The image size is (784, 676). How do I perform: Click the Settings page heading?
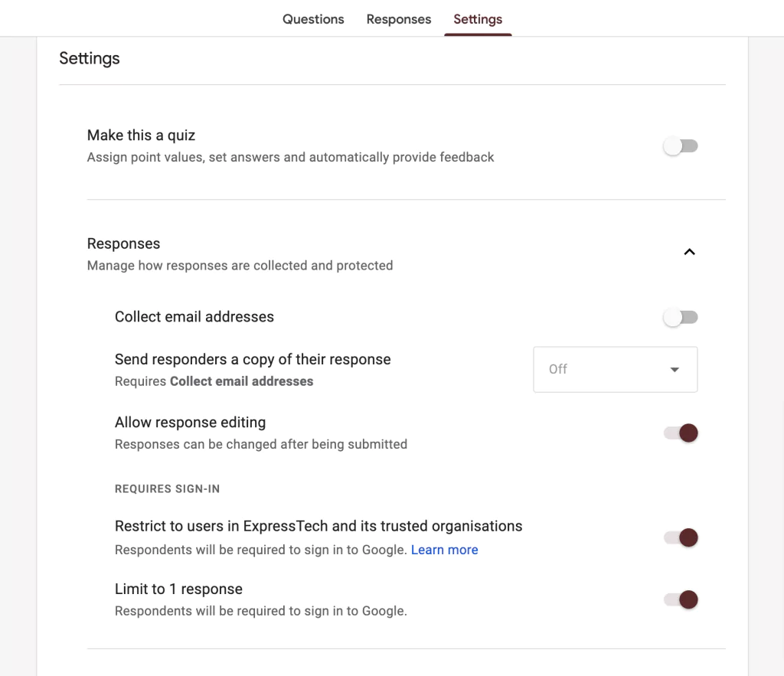[x=90, y=58]
